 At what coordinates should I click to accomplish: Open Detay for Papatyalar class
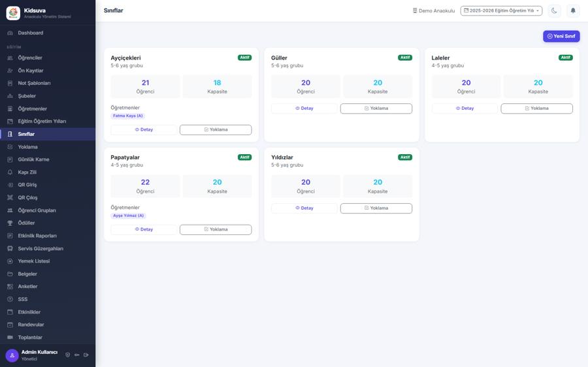click(x=144, y=229)
